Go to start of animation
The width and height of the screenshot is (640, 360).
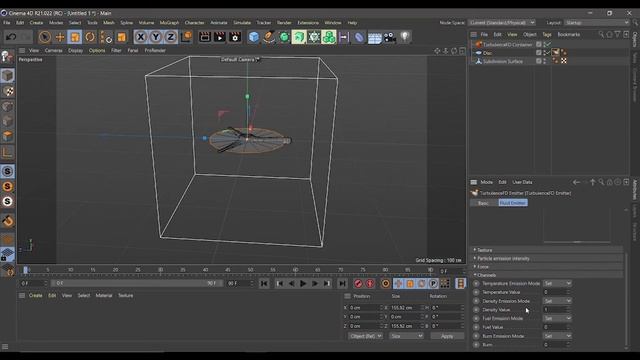point(264,283)
